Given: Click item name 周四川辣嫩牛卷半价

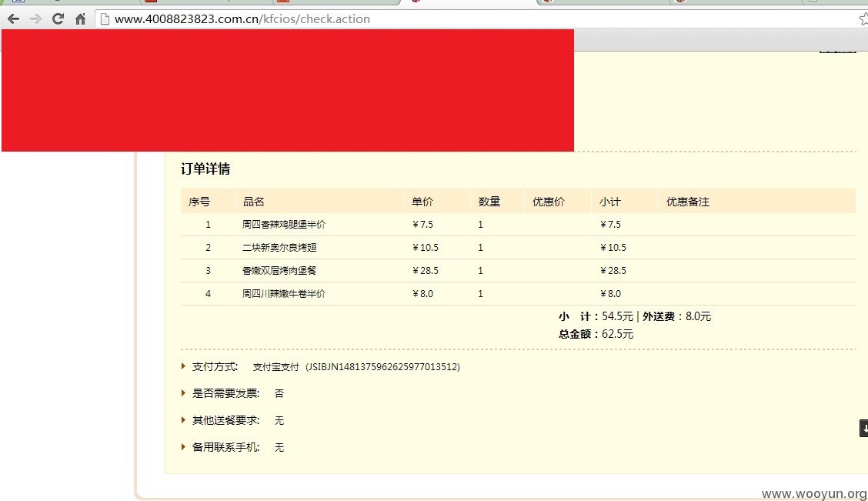Looking at the screenshot, I should 284,293.
